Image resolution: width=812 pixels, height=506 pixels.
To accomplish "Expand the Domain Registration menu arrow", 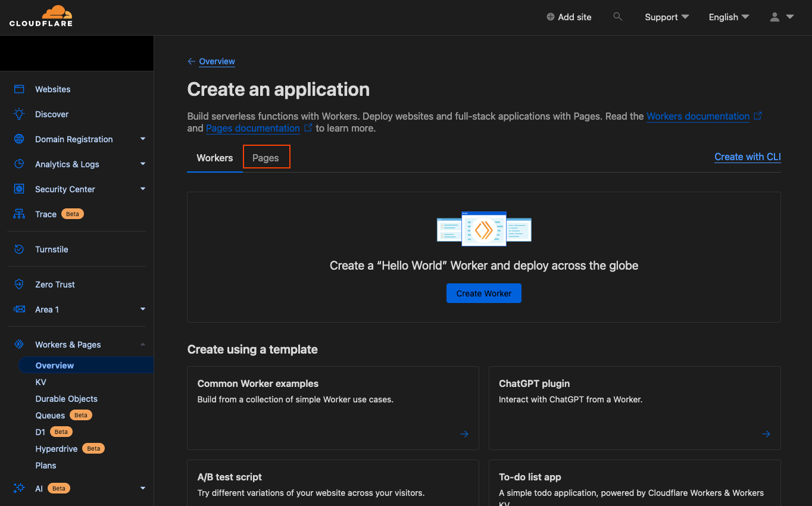I will (x=143, y=139).
